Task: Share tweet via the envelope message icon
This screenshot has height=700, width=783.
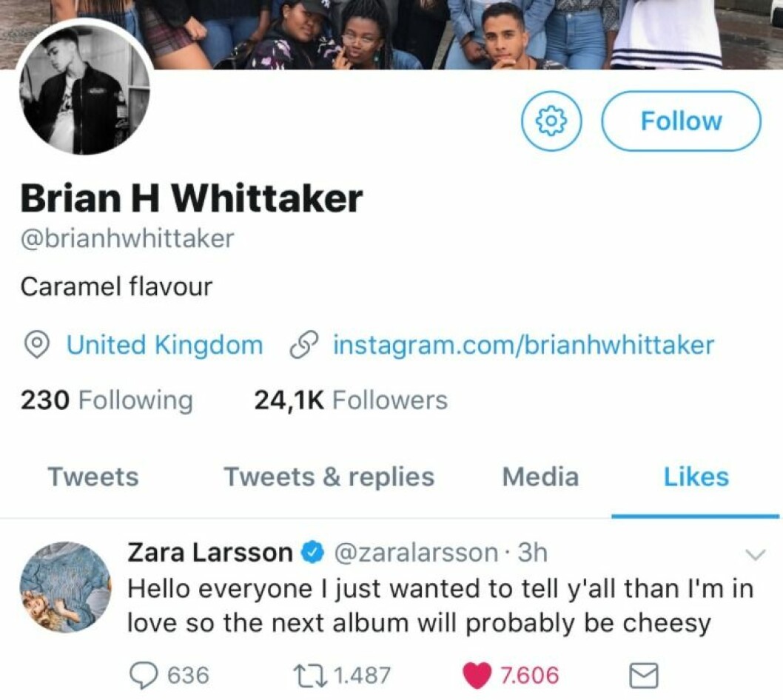Action: click(x=643, y=676)
